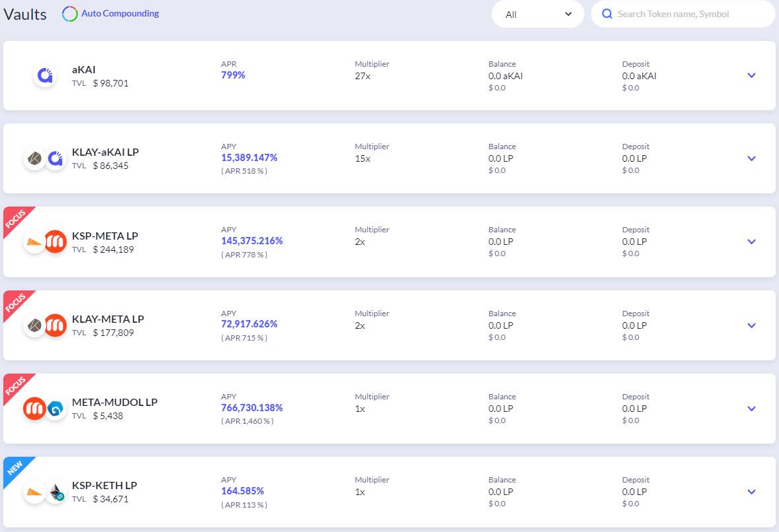Click the 0.0 LP deposit of KLAY-META LP

[634, 325]
